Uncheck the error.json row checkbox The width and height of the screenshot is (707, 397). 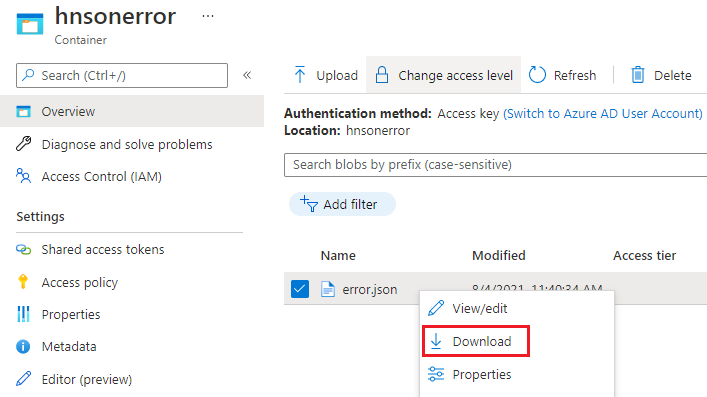point(300,289)
